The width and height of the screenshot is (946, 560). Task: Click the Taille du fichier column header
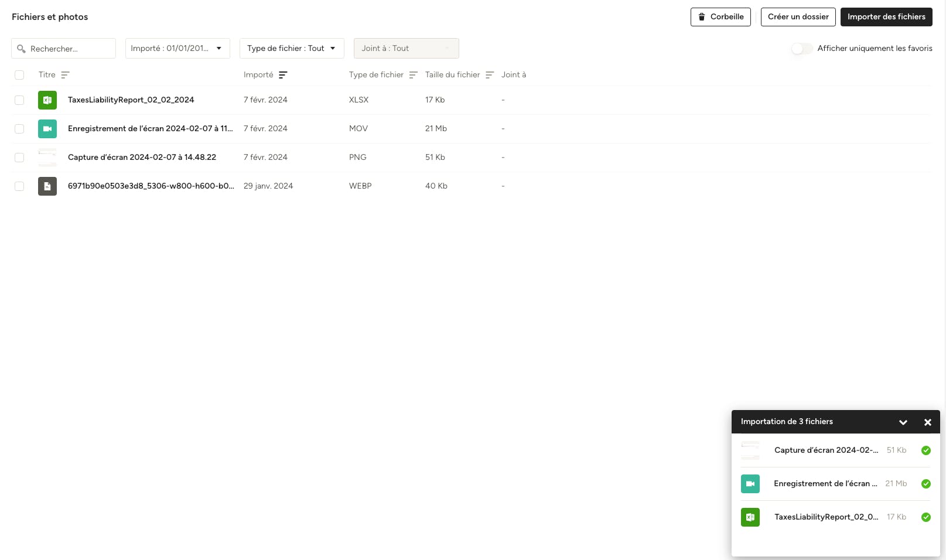(x=453, y=75)
